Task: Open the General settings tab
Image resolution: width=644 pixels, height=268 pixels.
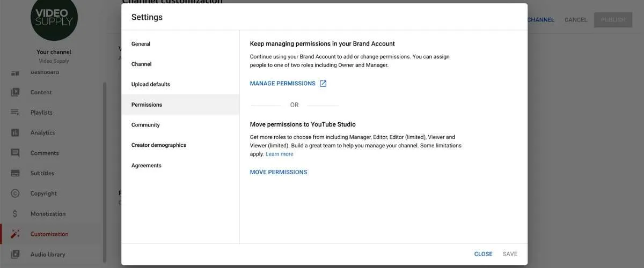Action: tap(180, 44)
